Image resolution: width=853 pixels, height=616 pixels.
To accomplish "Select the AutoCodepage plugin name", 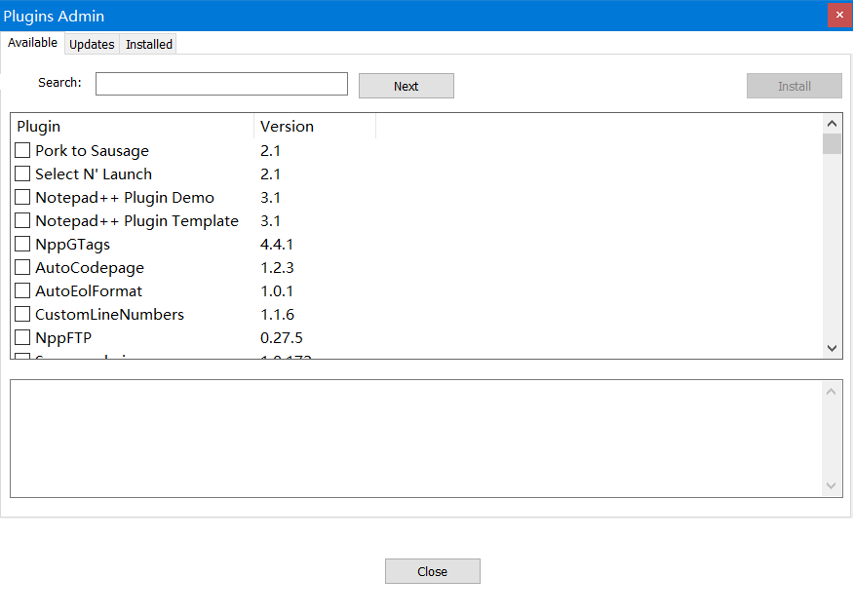I will click(90, 268).
